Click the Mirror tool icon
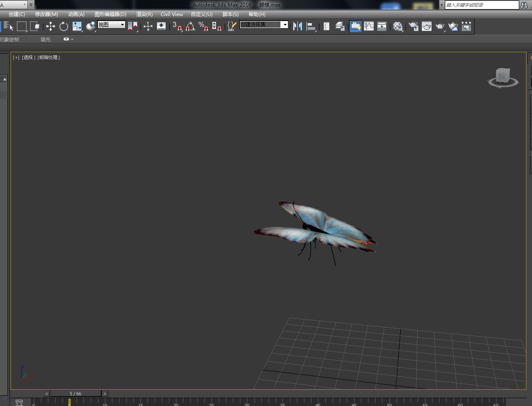The image size is (532, 406). [x=297, y=26]
